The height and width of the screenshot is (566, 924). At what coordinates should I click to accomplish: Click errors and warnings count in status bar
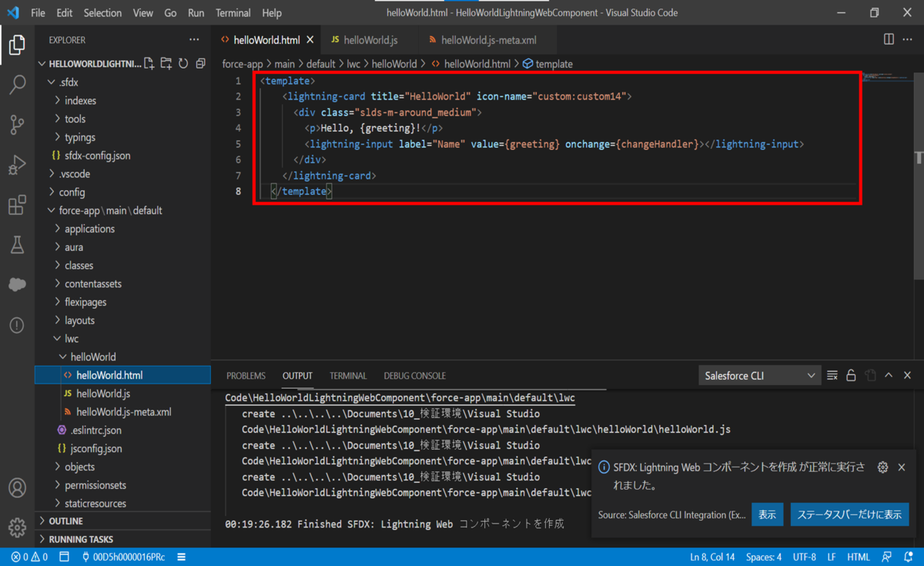[29, 557]
